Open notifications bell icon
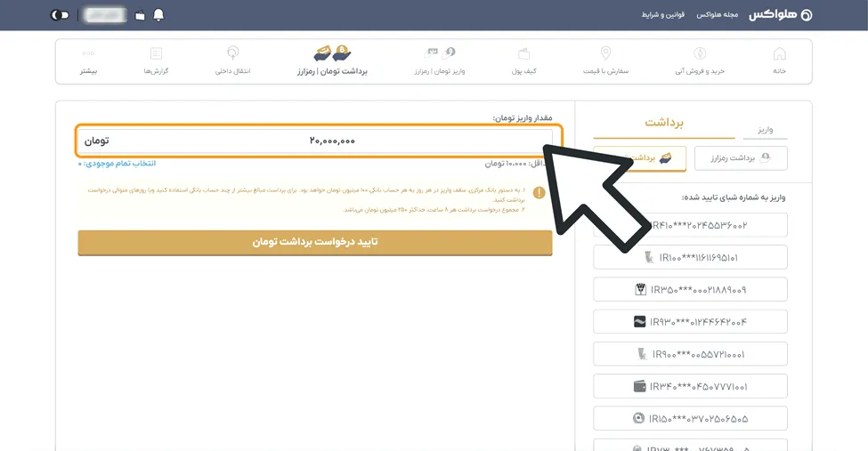Image resolution: width=868 pixels, height=451 pixels. (158, 15)
